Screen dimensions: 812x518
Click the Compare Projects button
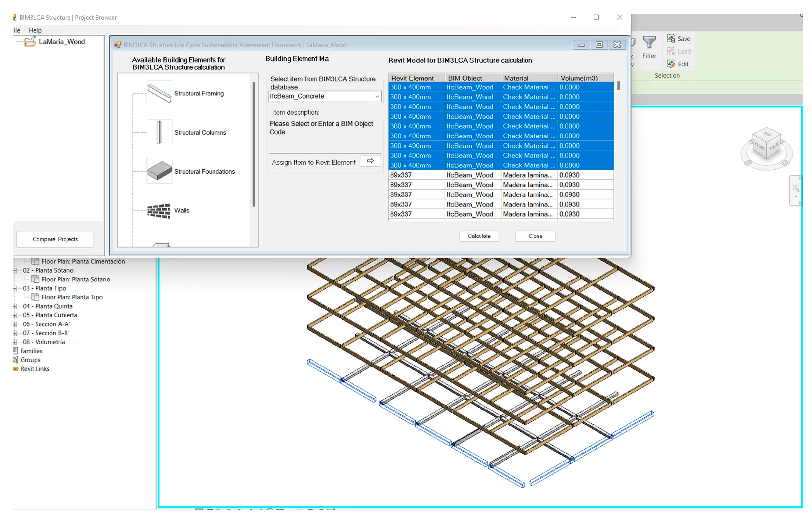55,239
